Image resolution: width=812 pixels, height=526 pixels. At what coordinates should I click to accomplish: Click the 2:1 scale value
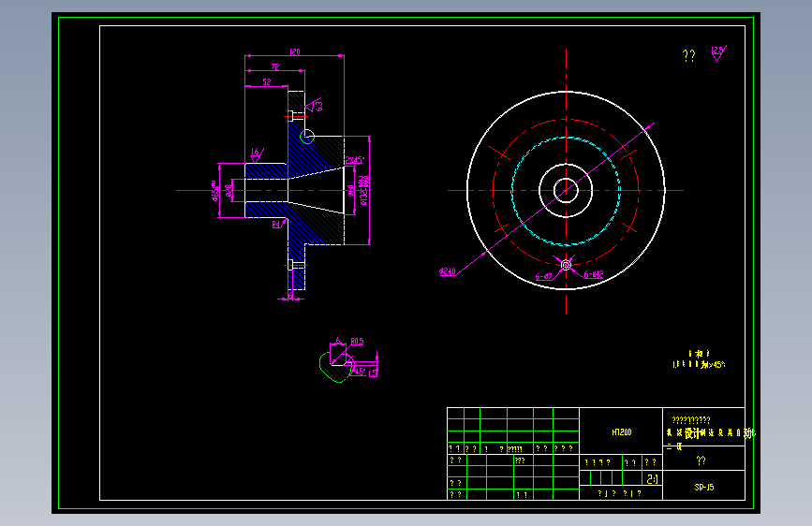[x=652, y=479]
